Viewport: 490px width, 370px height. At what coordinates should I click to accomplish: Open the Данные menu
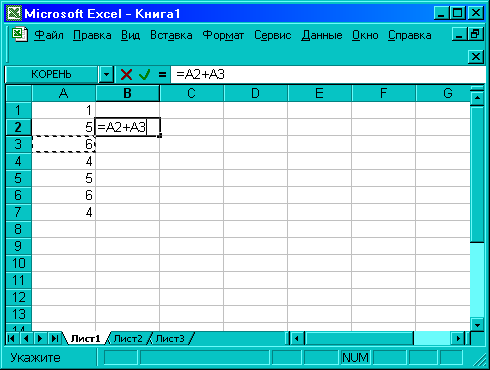(x=322, y=35)
